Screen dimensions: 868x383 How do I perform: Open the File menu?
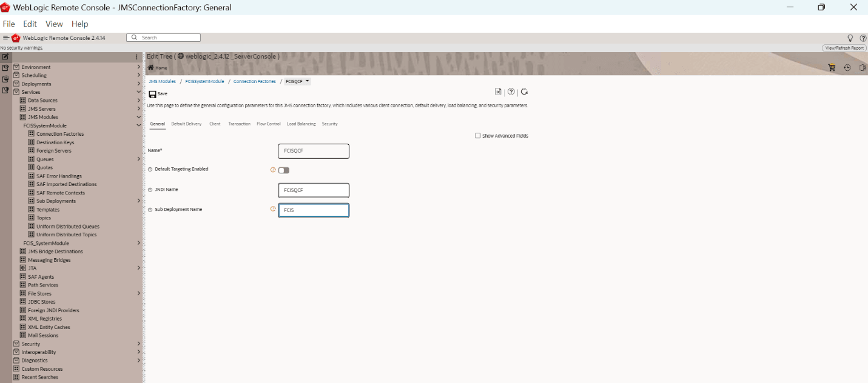[8, 24]
